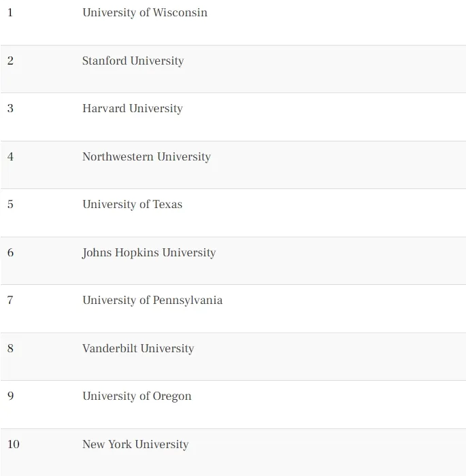Click the Harvard University row text
Screen dimensions: 466x476
(132, 109)
